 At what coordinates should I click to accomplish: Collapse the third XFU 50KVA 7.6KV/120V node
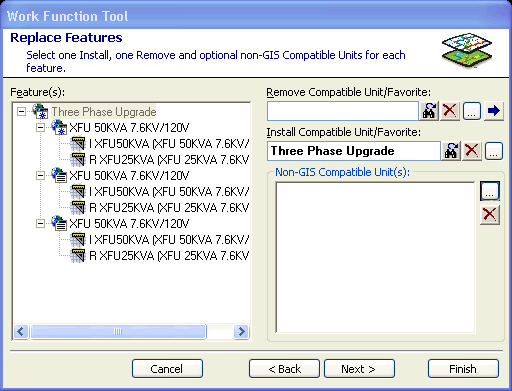click(40, 223)
